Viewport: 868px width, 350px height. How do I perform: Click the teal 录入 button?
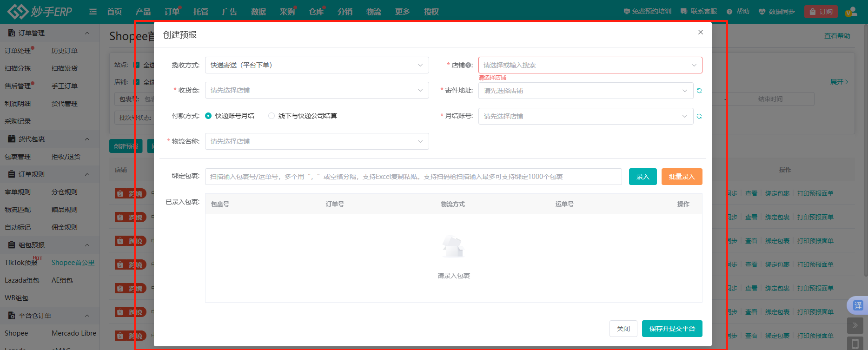(643, 177)
